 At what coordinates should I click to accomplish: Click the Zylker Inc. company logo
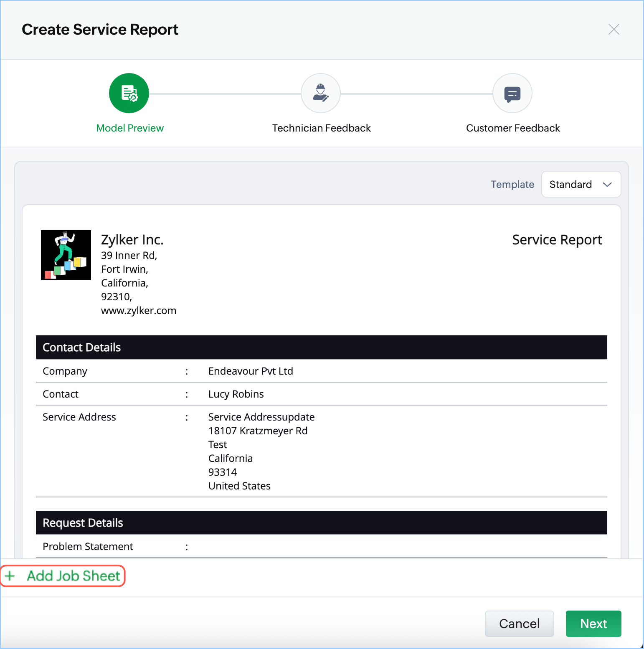[x=66, y=255]
